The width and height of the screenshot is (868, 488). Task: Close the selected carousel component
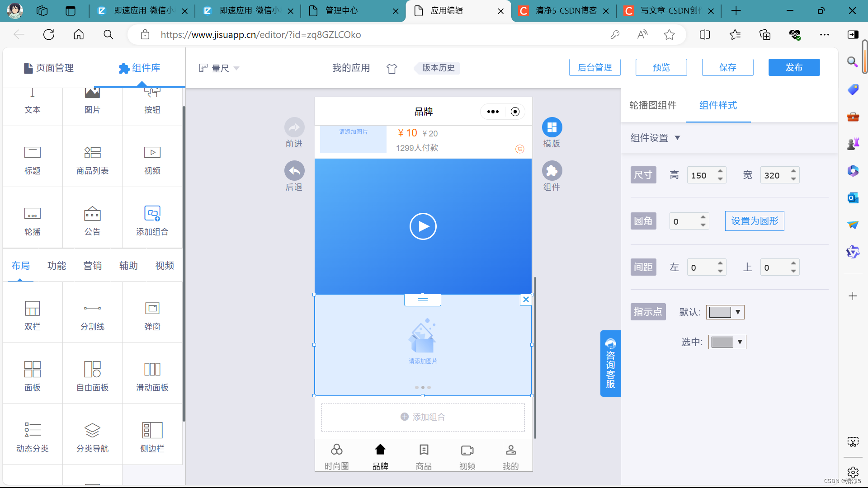[x=526, y=299]
